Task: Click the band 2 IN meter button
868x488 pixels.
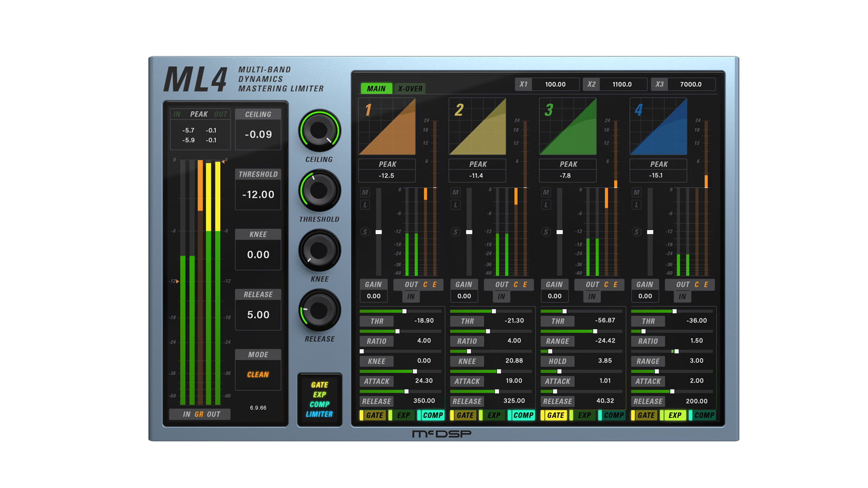Action: tap(501, 297)
